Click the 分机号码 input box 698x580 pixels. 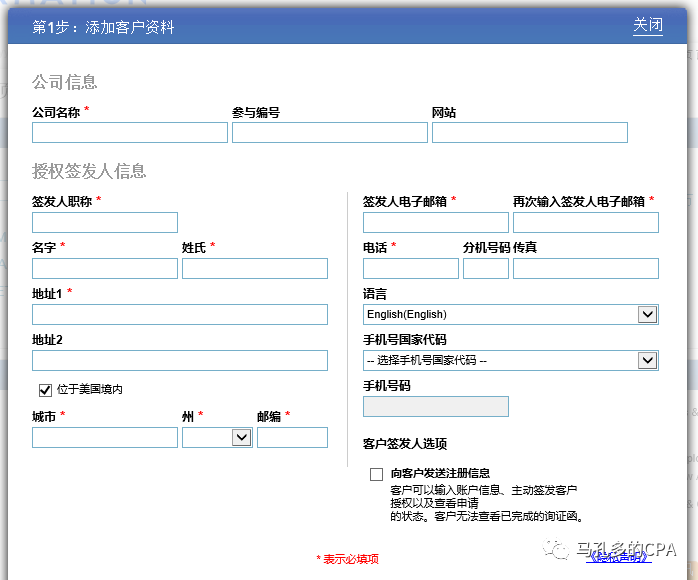[x=486, y=268]
